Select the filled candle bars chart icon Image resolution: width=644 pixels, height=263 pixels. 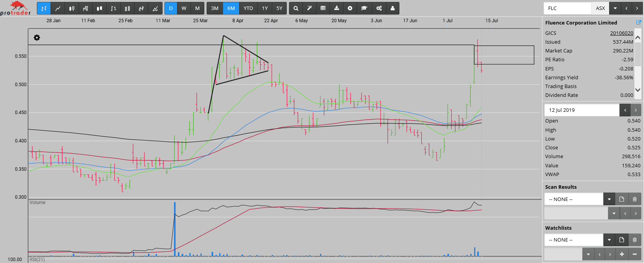(99, 8)
